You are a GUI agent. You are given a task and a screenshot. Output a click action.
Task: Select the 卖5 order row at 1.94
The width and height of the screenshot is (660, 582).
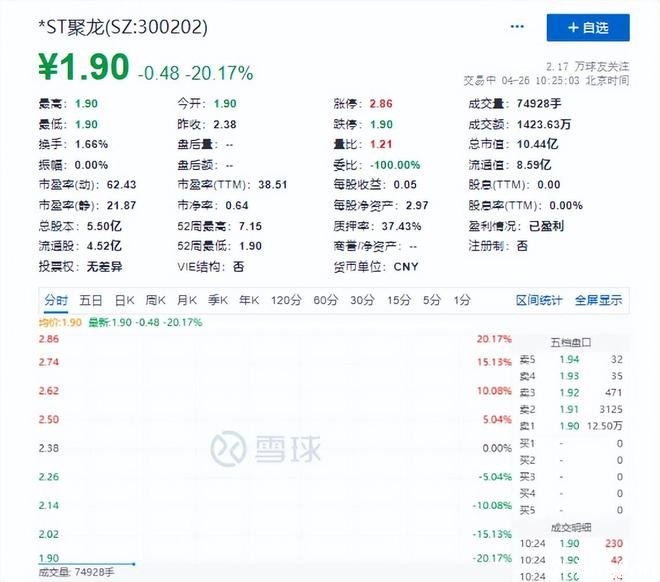click(571, 359)
